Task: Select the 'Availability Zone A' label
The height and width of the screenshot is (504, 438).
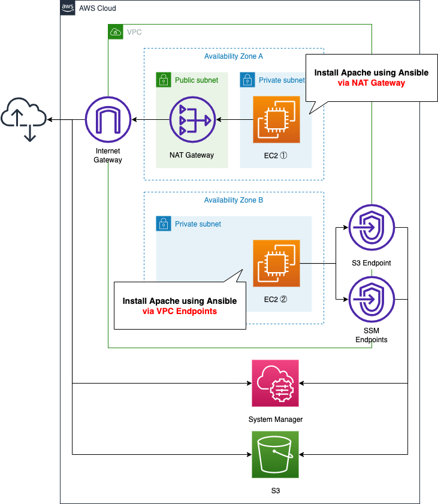Action: [x=234, y=56]
